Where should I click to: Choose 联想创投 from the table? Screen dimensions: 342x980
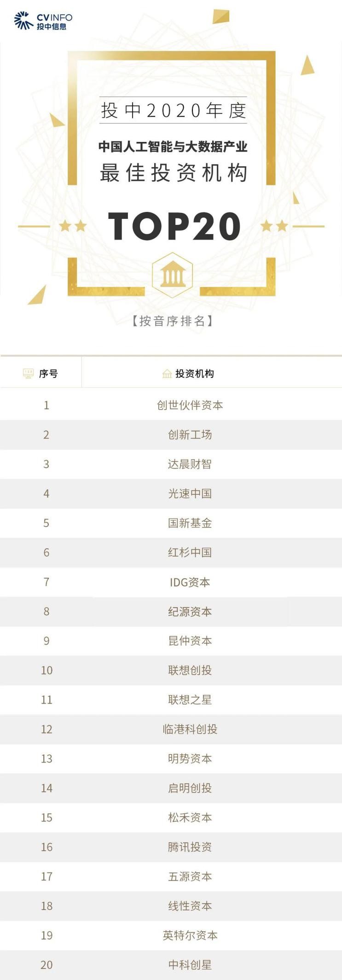click(190, 670)
